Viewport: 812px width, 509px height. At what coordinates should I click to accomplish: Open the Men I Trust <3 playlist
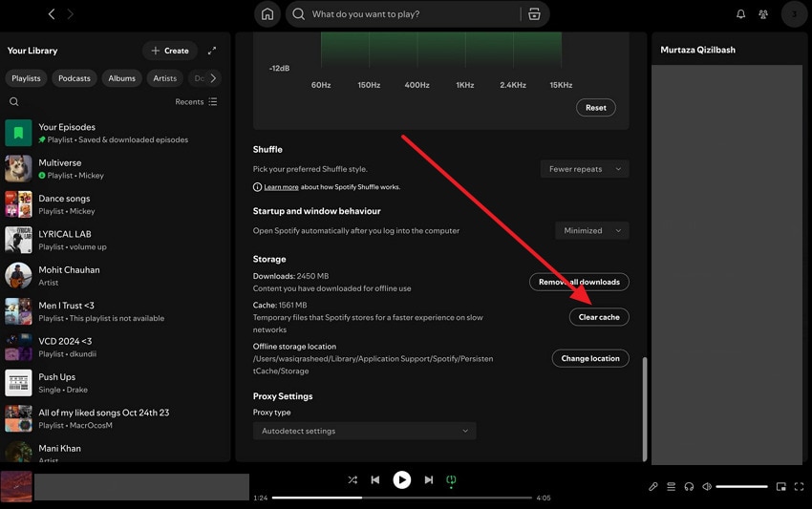pos(115,311)
